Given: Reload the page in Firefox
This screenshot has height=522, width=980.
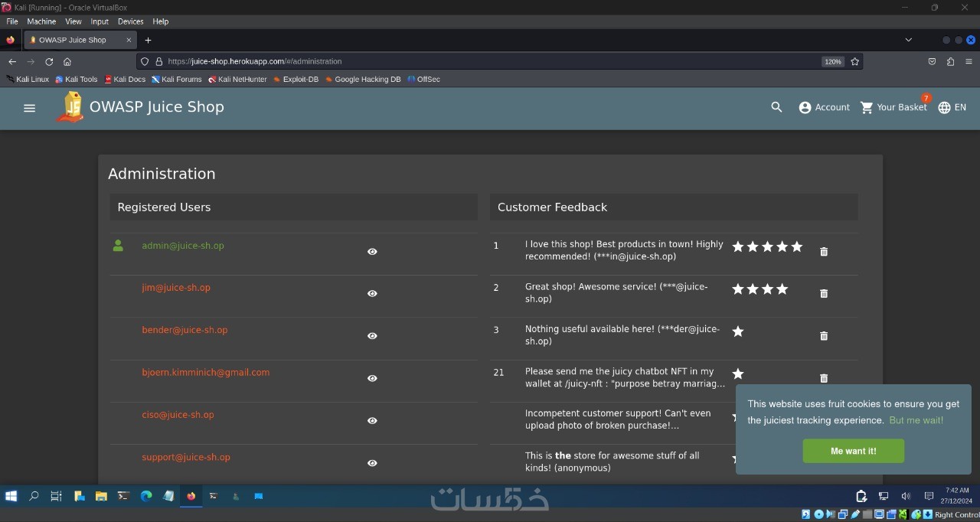Looking at the screenshot, I should point(49,61).
